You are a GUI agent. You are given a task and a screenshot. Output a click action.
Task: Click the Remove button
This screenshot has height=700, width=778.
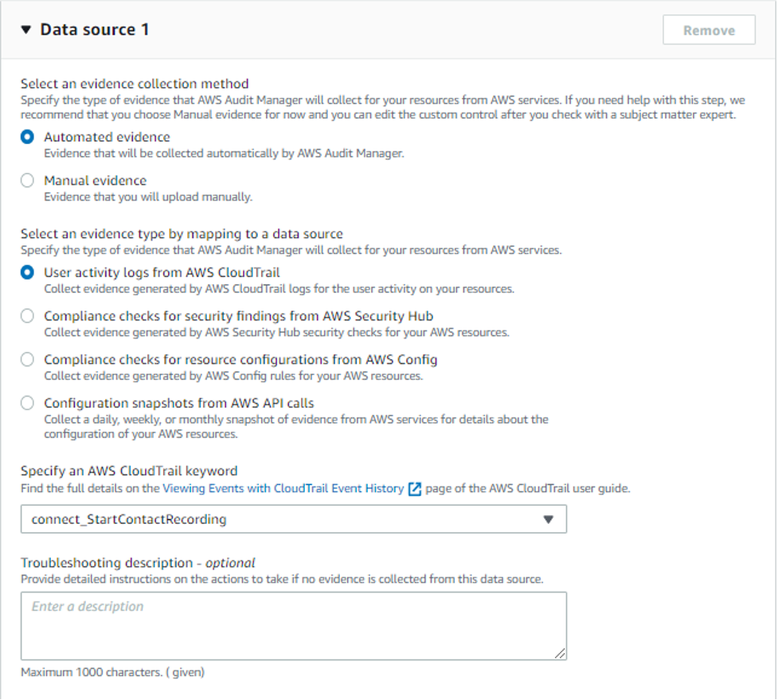(708, 29)
